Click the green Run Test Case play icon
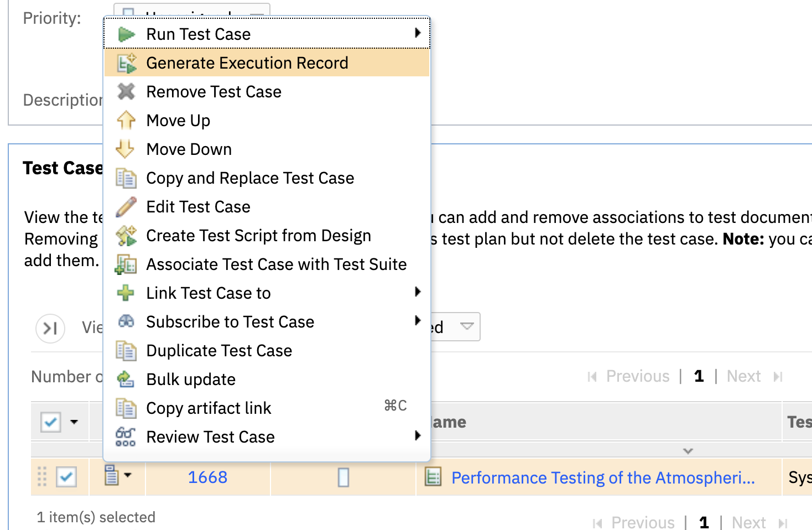Viewport: 812px width, 530px height. click(x=127, y=34)
